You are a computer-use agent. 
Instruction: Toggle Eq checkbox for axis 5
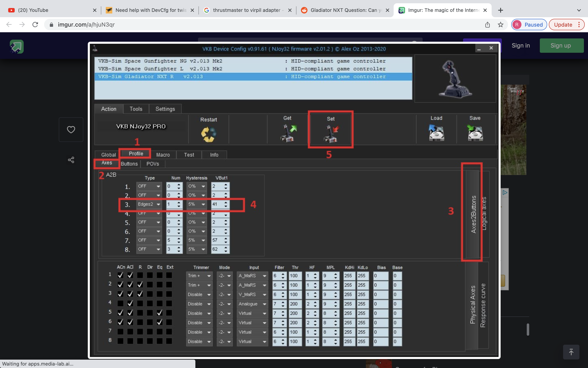(160, 313)
